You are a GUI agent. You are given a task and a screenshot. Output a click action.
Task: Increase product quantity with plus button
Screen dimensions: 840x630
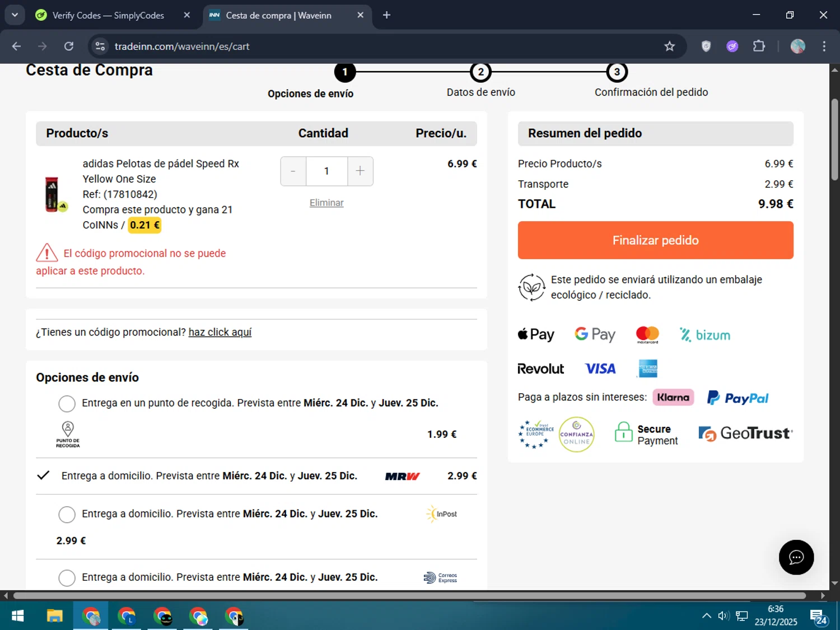(360, 171)
